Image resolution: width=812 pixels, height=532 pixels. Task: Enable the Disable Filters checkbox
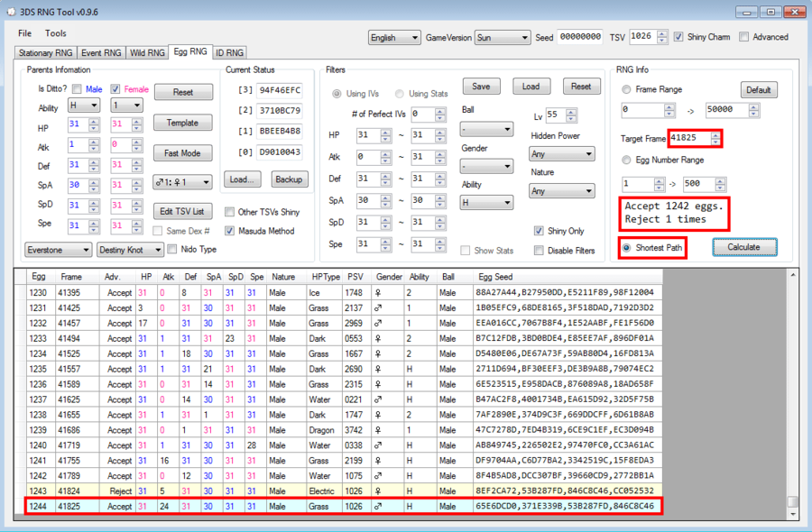[x=539, y=251]
